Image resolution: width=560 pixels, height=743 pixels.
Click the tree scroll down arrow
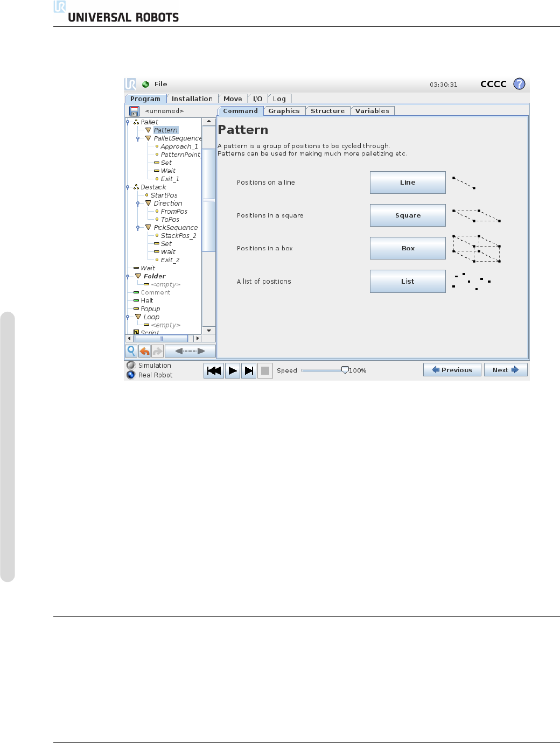pos(208,331)
